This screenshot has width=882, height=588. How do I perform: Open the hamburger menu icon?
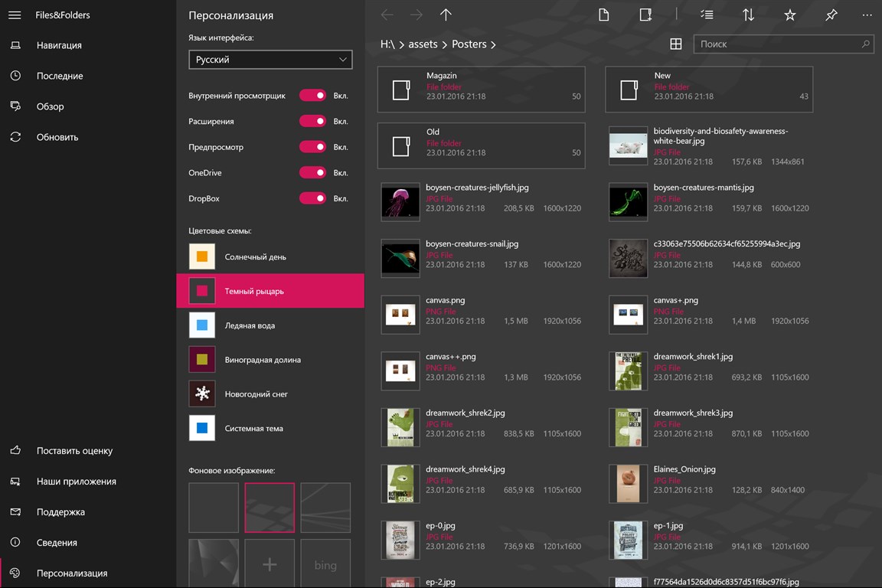click(15, 15)
